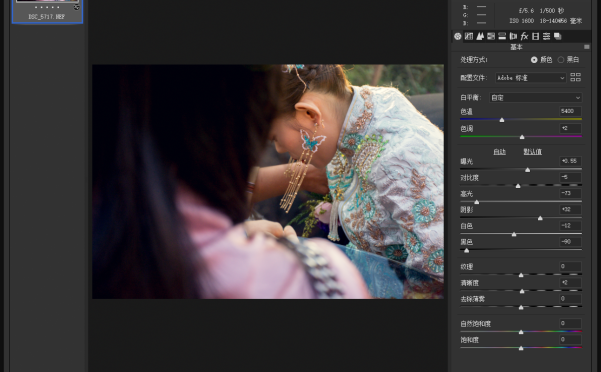Click the 默认值 default values link

click(x=532, y=152)
